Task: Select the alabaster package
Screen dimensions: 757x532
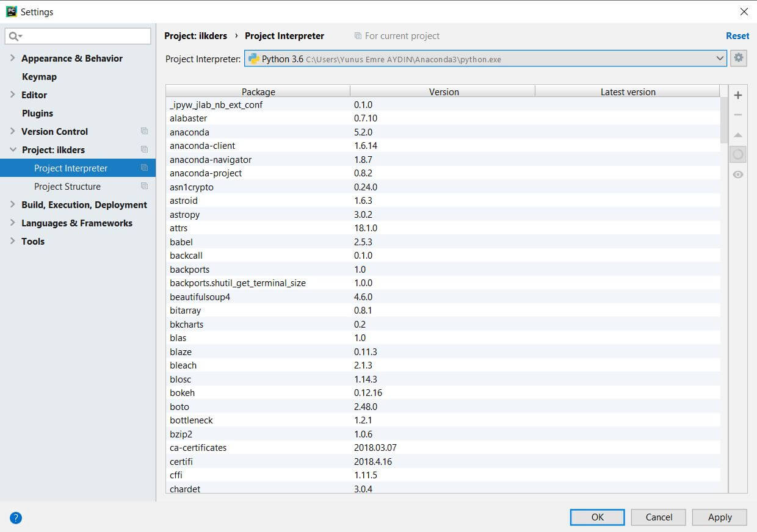Action: pos(443,118)
